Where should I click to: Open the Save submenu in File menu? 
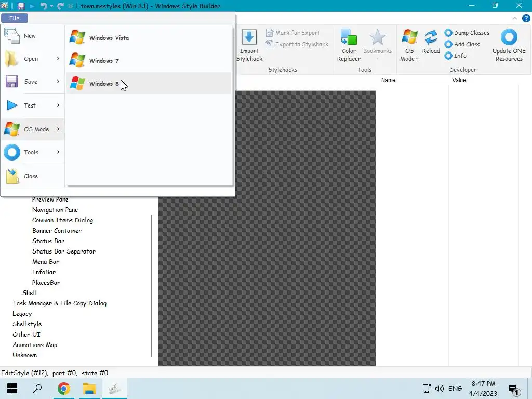[33, 82]
